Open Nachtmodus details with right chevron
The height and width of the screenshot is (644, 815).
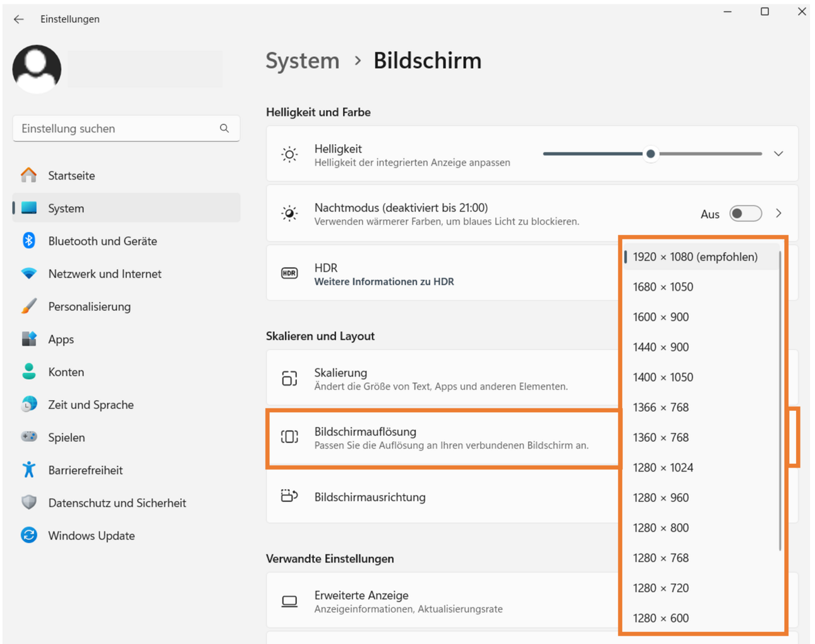pos(778,214)
